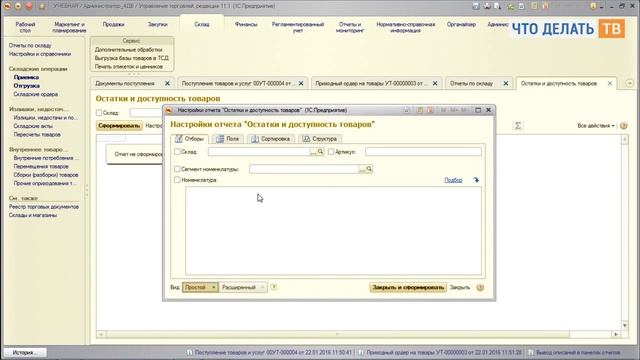Click the Закрыть button in dialog

click(x=460, y=287)
